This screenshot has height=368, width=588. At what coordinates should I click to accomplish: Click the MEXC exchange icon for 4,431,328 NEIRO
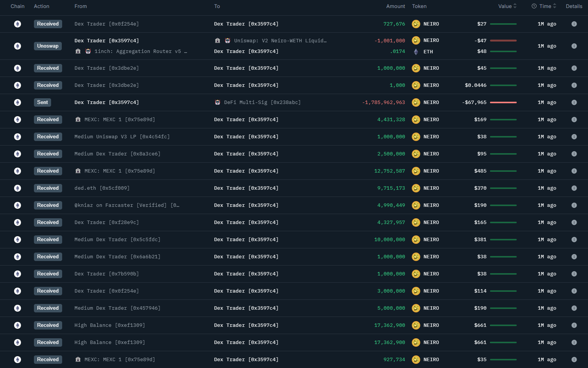(x=78, y=120)
